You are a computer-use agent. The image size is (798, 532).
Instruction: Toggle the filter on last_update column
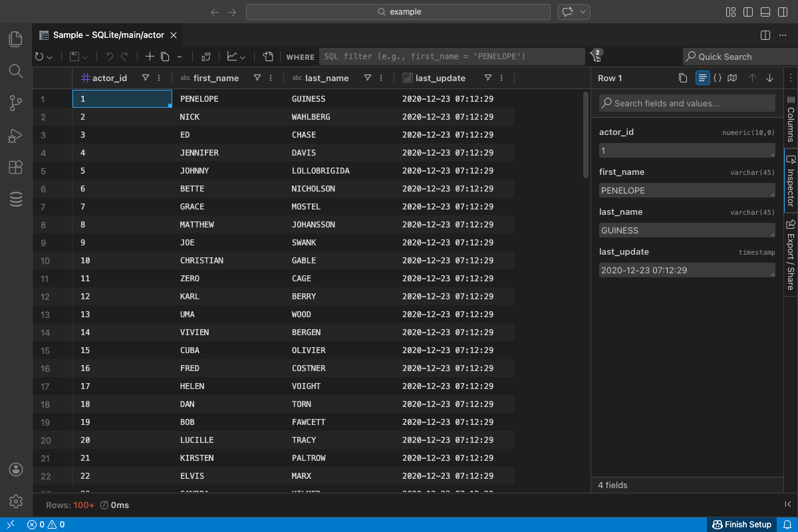(x=489, y=78)
